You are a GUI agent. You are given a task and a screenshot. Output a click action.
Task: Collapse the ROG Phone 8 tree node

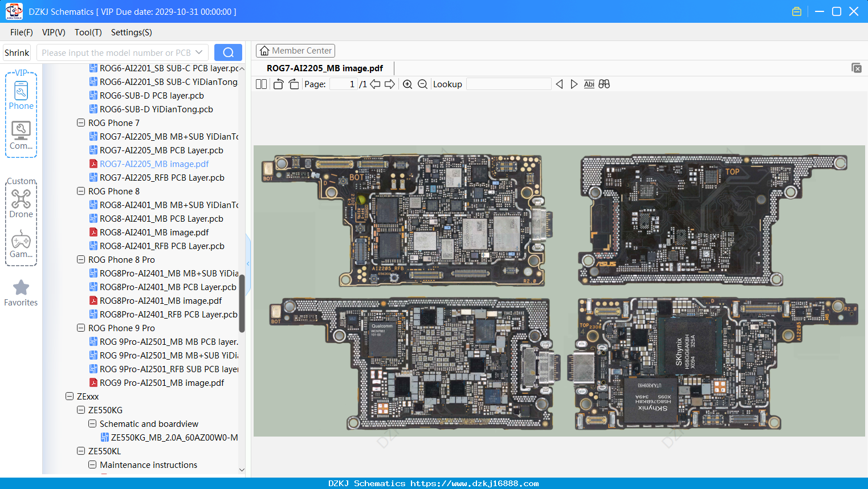coord(81,191)
